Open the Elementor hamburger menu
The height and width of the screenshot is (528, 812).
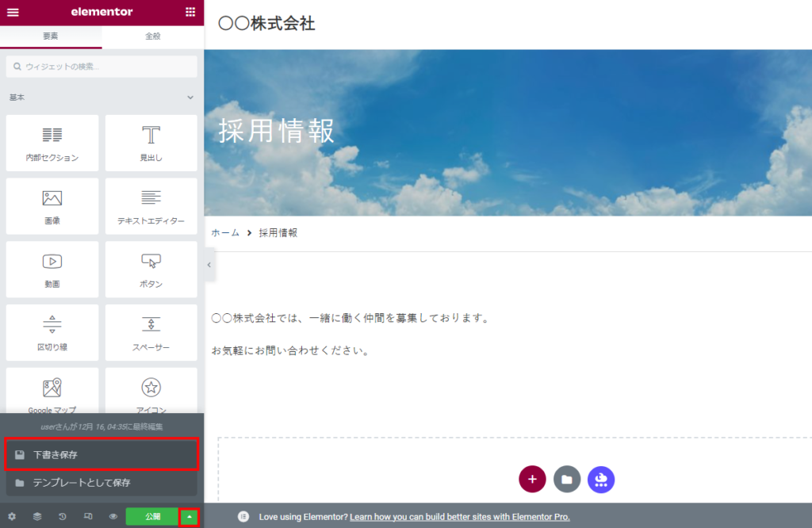coord(13,12)
